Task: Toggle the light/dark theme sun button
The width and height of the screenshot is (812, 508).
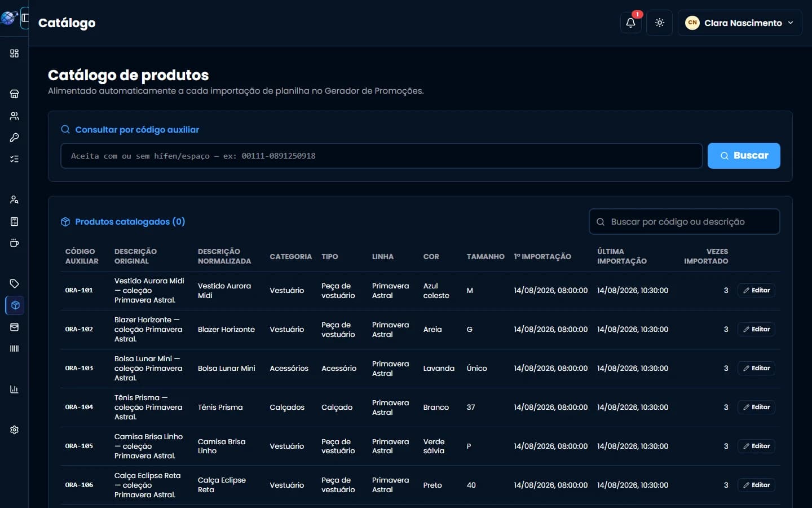Action: click(660, 23)
